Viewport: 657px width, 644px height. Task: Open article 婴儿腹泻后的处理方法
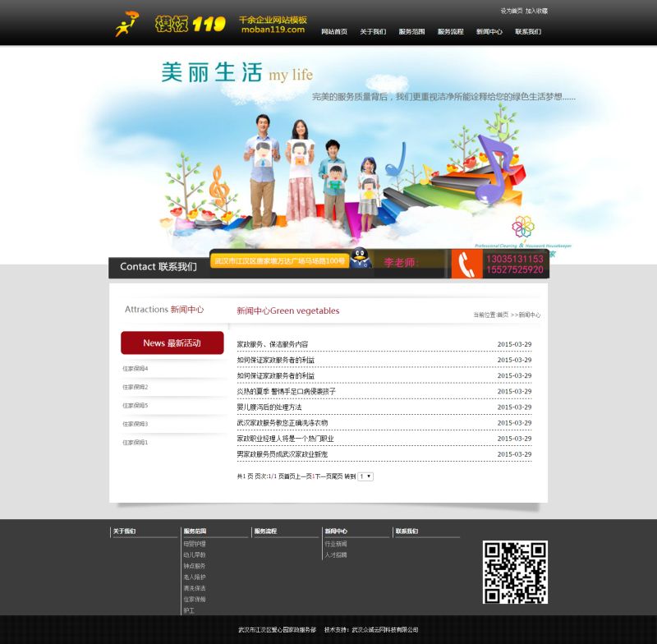click(x=269, y=407)
